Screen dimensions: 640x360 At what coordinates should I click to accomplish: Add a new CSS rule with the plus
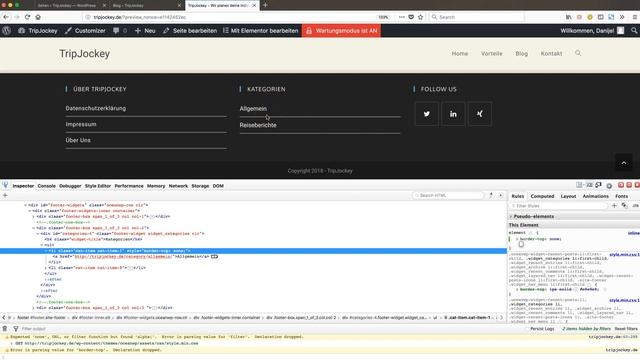tap(614, 206)
